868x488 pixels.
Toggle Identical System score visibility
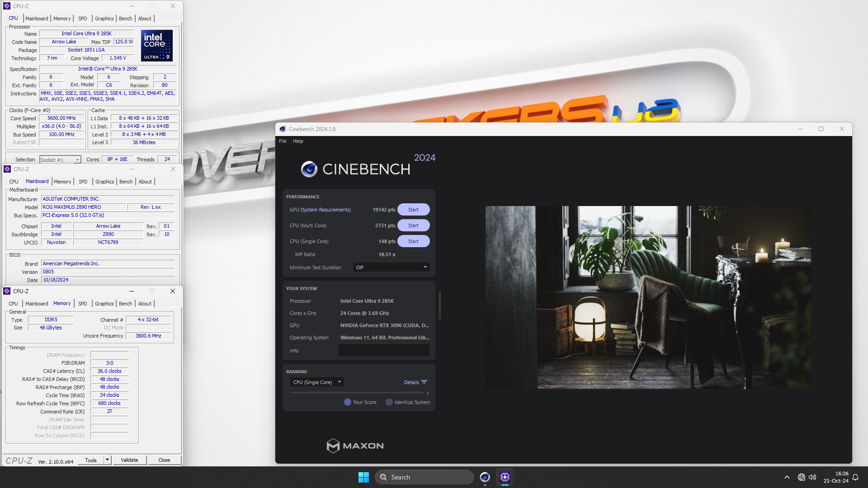(x=389, y=402)
